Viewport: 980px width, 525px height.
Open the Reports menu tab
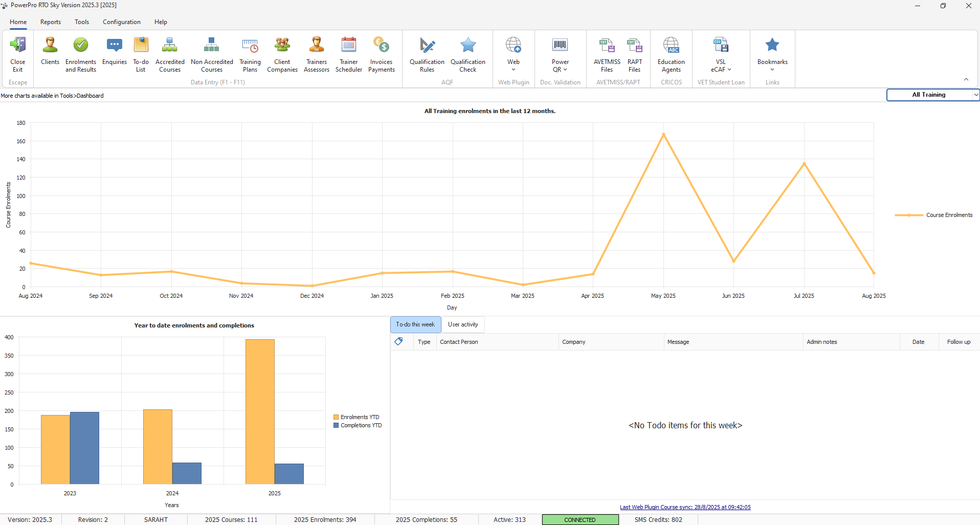(51, 22)
